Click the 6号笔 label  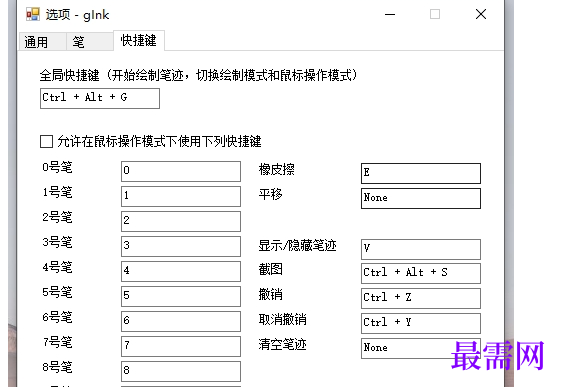[x=57, y=317]
